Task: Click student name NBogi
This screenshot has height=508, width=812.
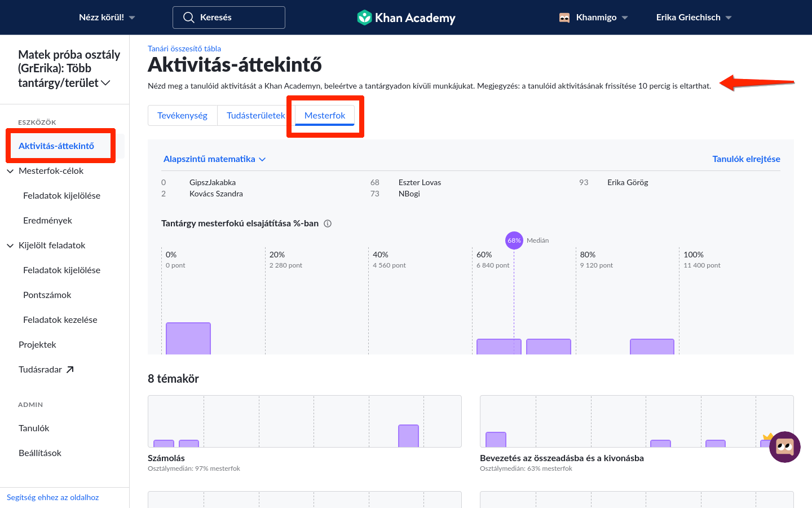Action: coord(409,194)
